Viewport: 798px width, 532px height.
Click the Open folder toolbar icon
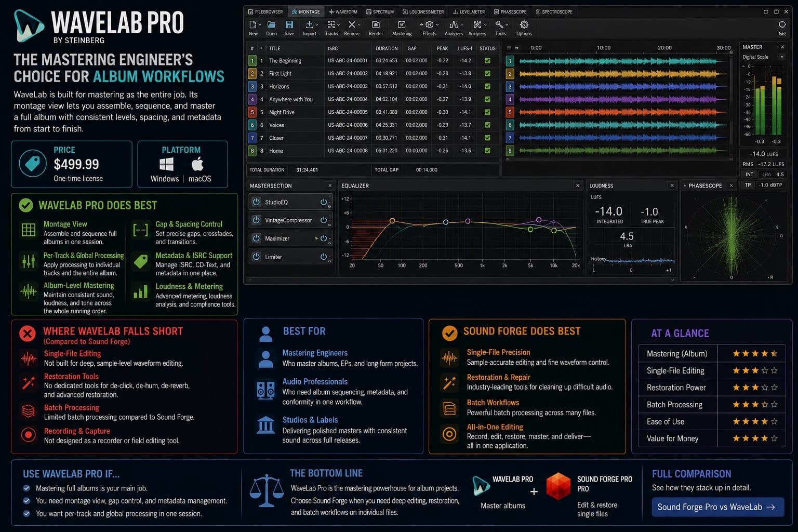click(x=271, y=24)
